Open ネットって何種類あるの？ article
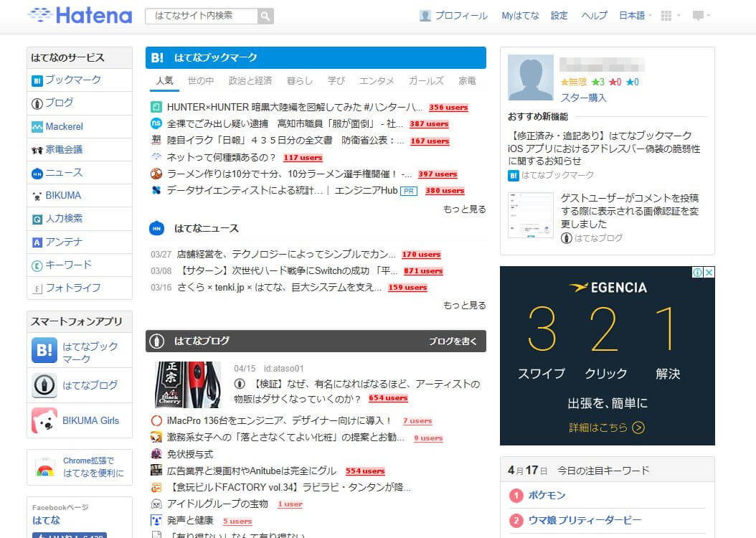The image size is (756, 538). (222, 158)
